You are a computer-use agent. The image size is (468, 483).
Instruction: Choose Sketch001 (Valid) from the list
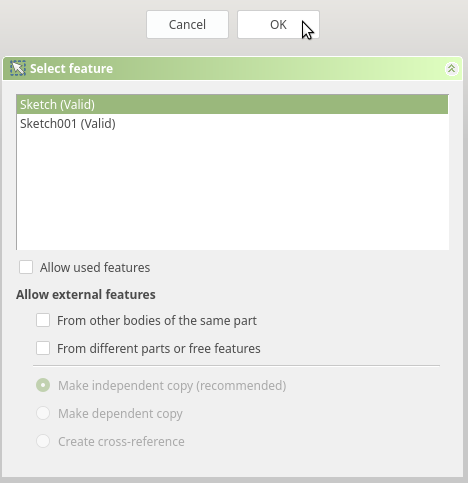click(232, 124)
